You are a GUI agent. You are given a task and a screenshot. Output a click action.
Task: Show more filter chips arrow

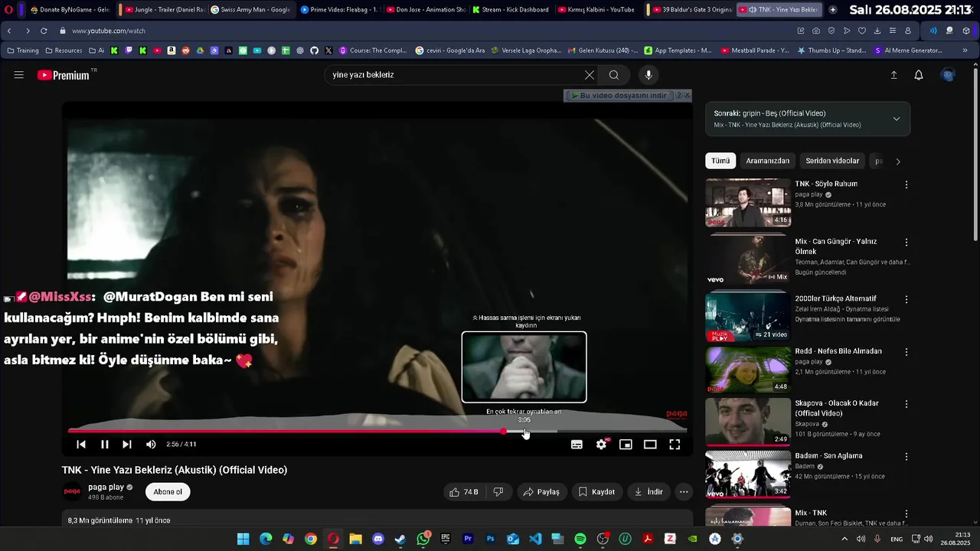(x=898, y=161)
